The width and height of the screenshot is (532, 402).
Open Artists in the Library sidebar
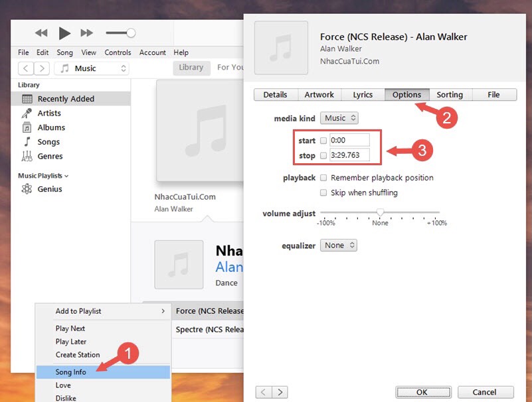click(49, 113)
